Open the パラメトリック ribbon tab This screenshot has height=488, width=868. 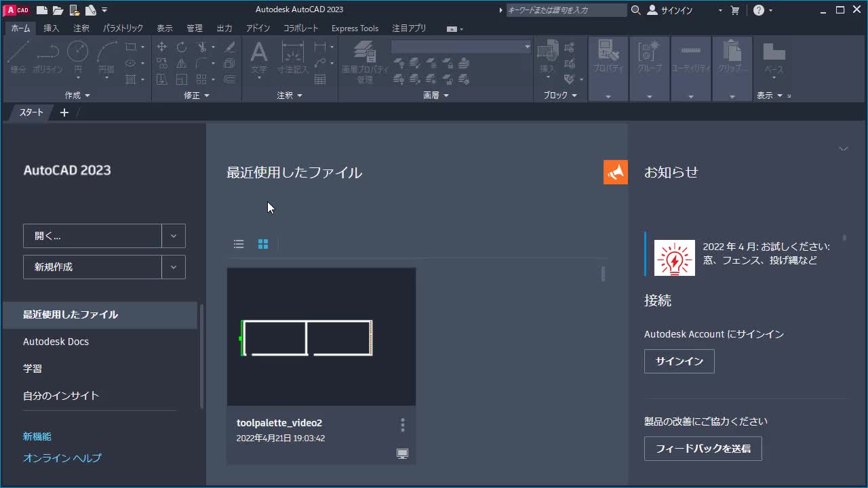[123, 28]
